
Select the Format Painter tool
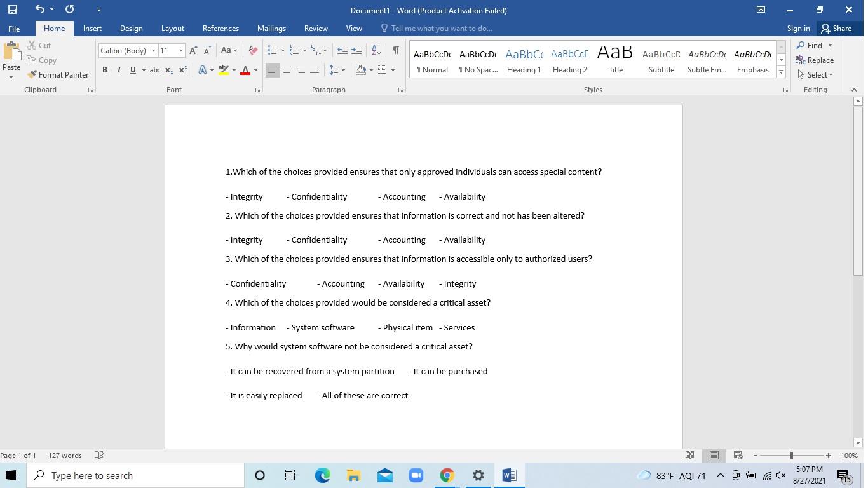tap(58, 74)
